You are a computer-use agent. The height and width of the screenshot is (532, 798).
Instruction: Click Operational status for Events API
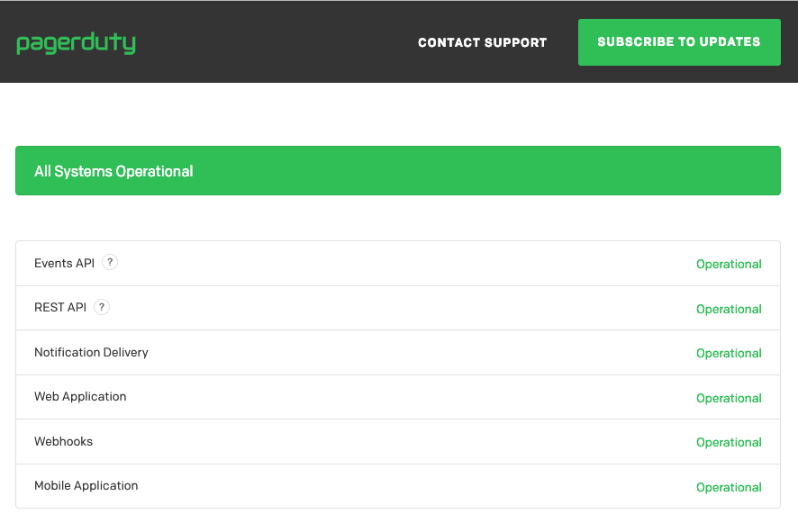[729, 265]
